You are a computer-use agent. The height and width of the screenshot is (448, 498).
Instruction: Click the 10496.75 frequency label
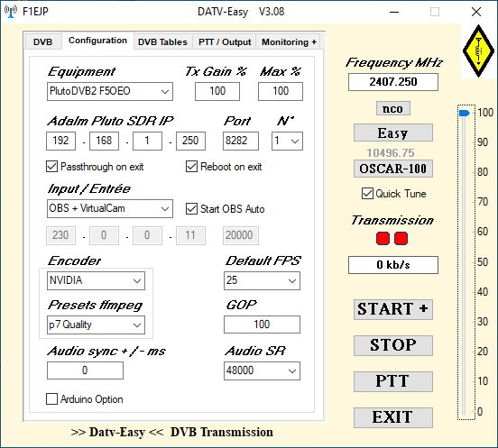tap(391, 153)
